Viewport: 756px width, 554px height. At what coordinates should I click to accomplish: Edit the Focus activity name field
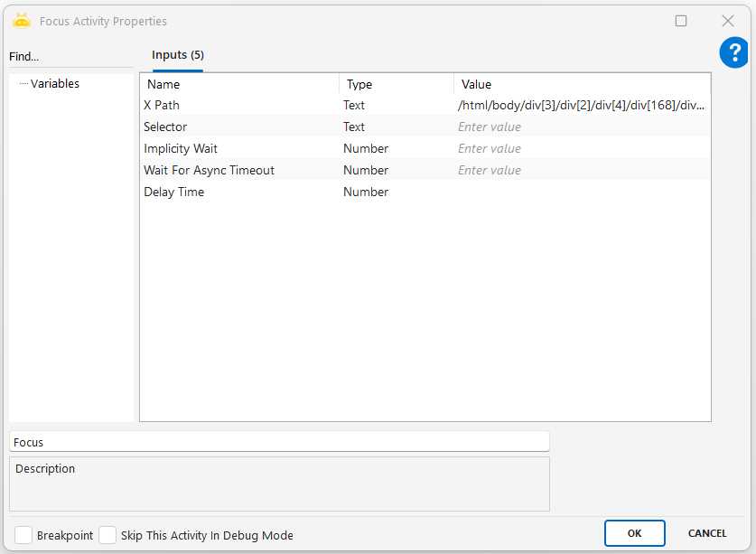[278, 442]
